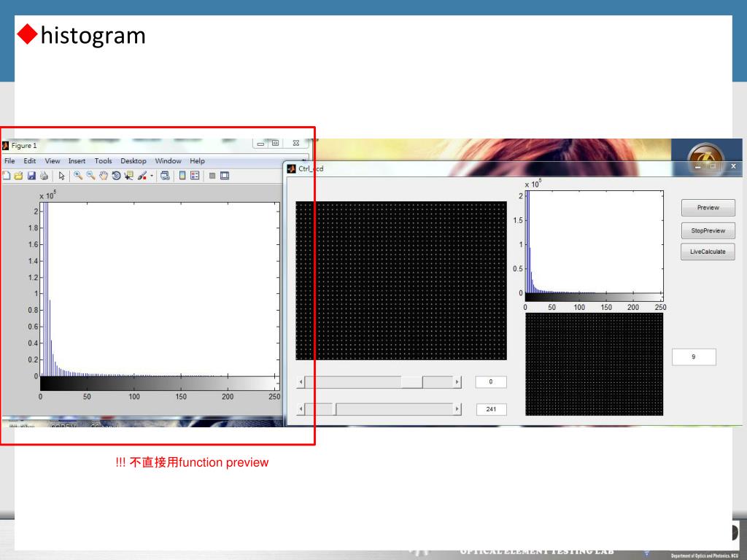Select the Pan hand tool
Screen dimensions: 747x560
point(104,176)
